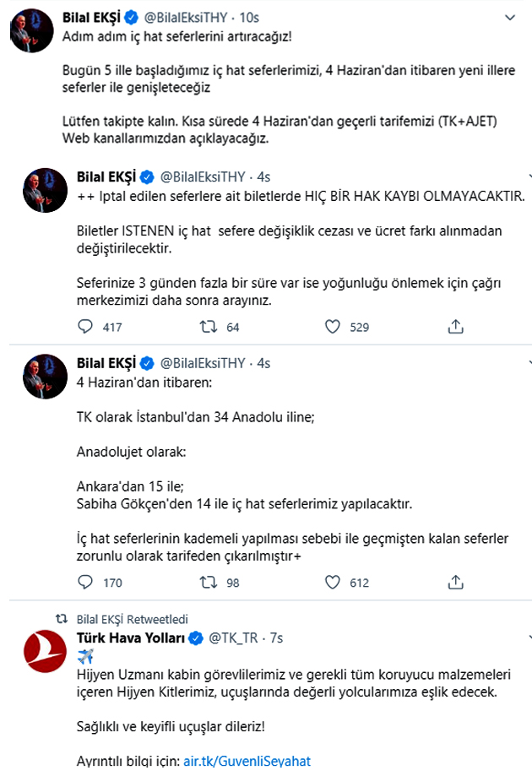Screen dimensions: 532x776
Task: Open Türk Hava Yolları profile name
Action: click(x=131, y=638)
